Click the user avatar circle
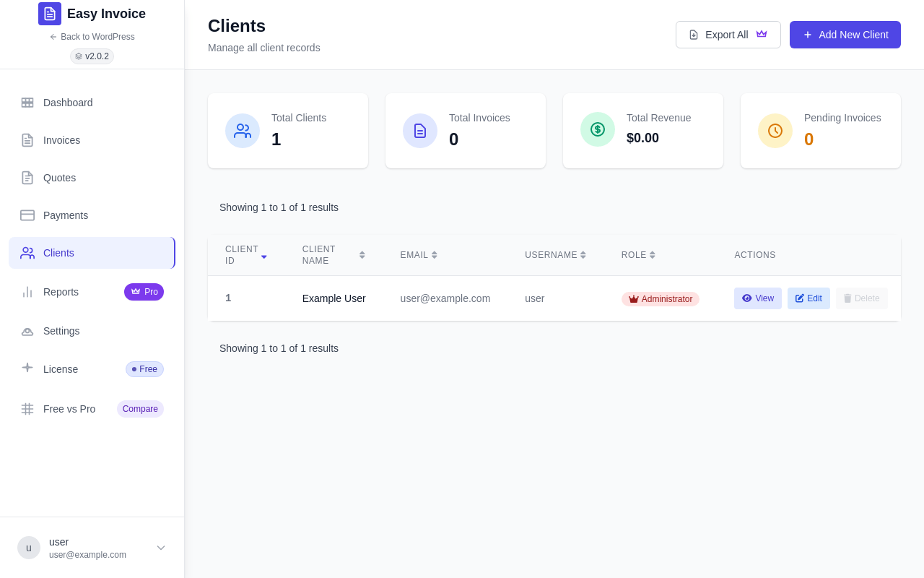The width and height of the screenshot is (924, 578). (29, 548)
